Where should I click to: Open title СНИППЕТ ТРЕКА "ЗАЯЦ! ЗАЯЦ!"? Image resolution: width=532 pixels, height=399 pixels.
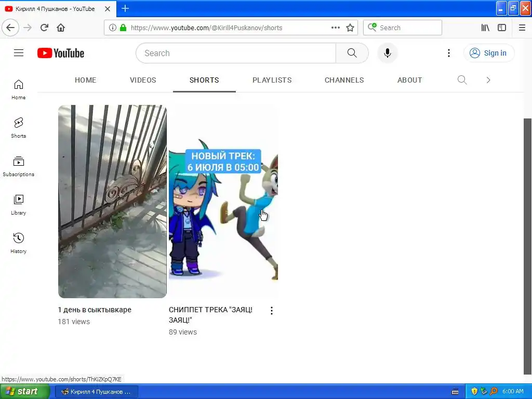pos(210,315)
